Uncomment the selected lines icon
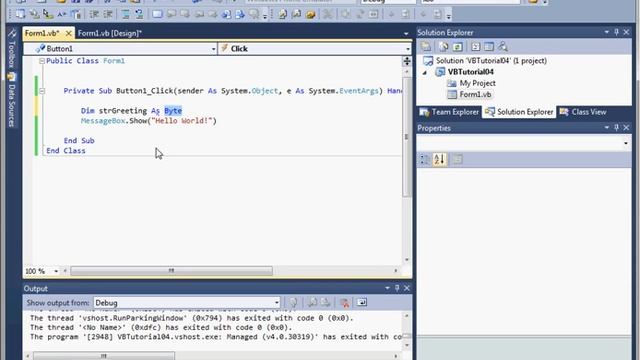640x360 pixels. coord(139,15)
